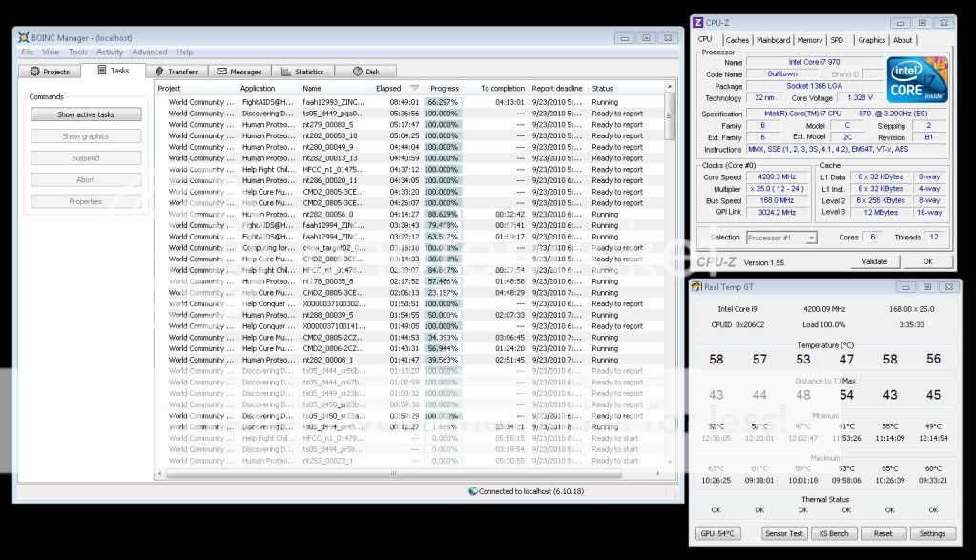Click the Suspend command button
The image size is (976, 560).
[86, 158]
